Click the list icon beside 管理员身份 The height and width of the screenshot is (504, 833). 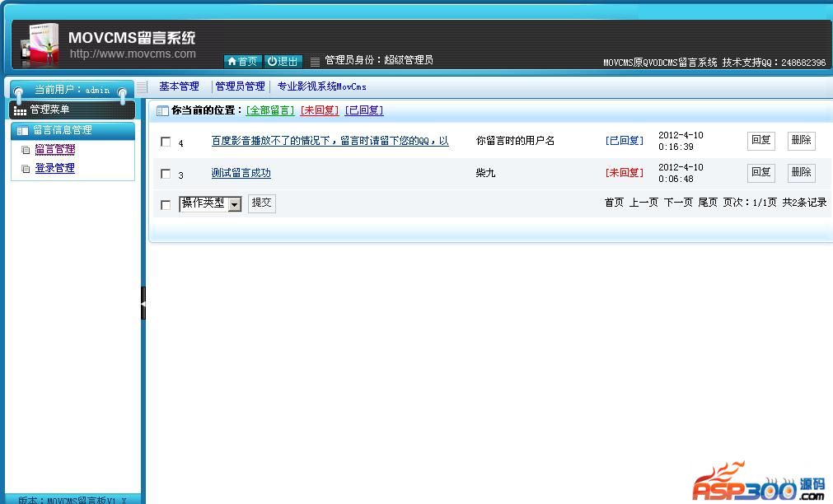coord(315,62)
